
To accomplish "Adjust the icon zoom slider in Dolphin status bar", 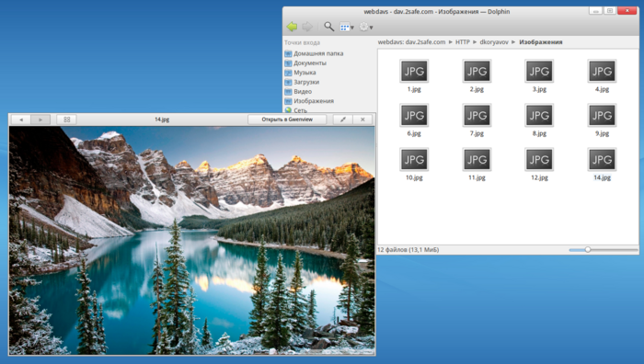I will [x=588, y=249].
